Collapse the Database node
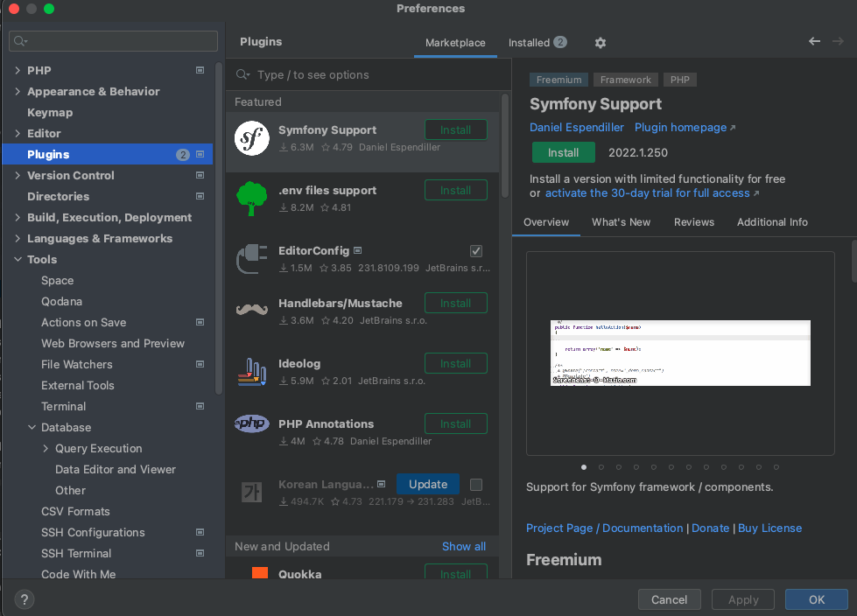857x616 pixels. tap(32, 428)
